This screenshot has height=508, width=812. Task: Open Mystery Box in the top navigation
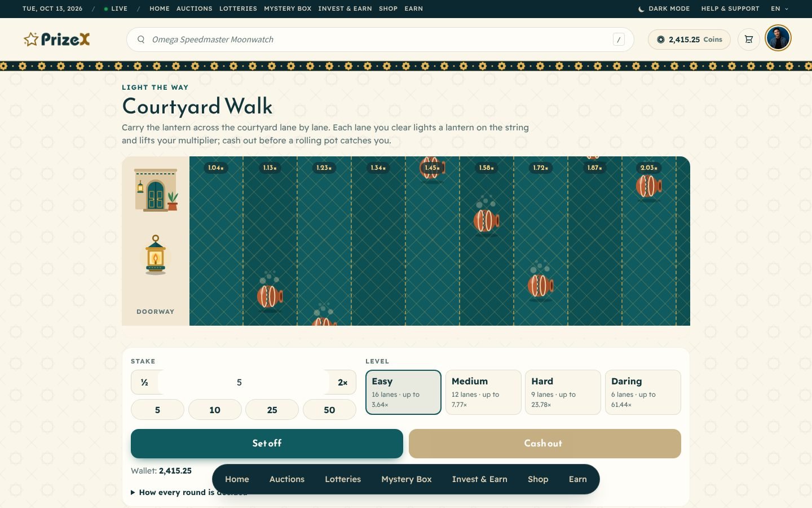pyautogui.click(x=288, y=8)
